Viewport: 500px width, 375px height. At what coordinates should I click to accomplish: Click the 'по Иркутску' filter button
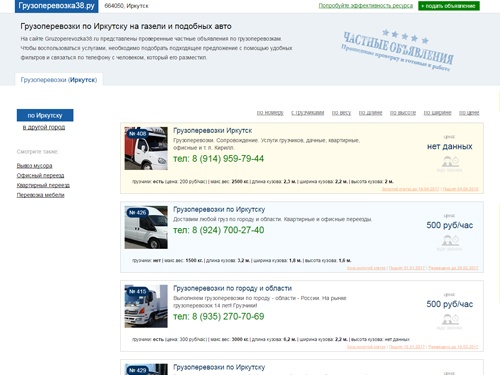[45, 115]
